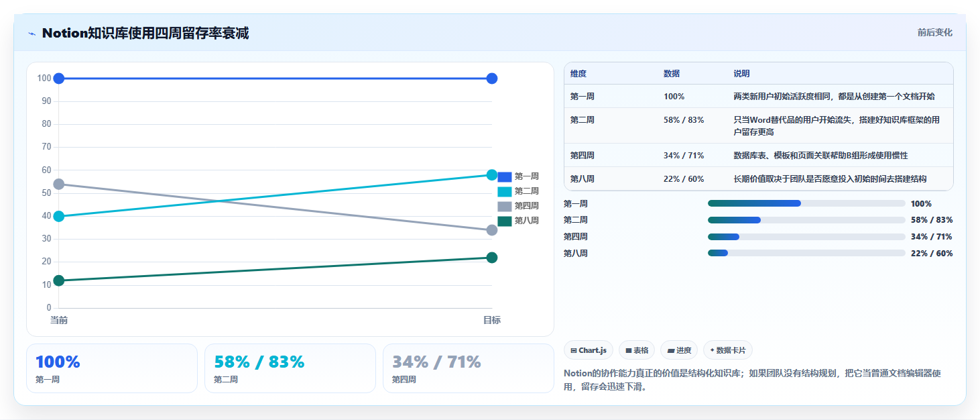Click the 数据 column header
Image resolution: width=980 pixels, height=420 pixels.
[x=672, y=74]
